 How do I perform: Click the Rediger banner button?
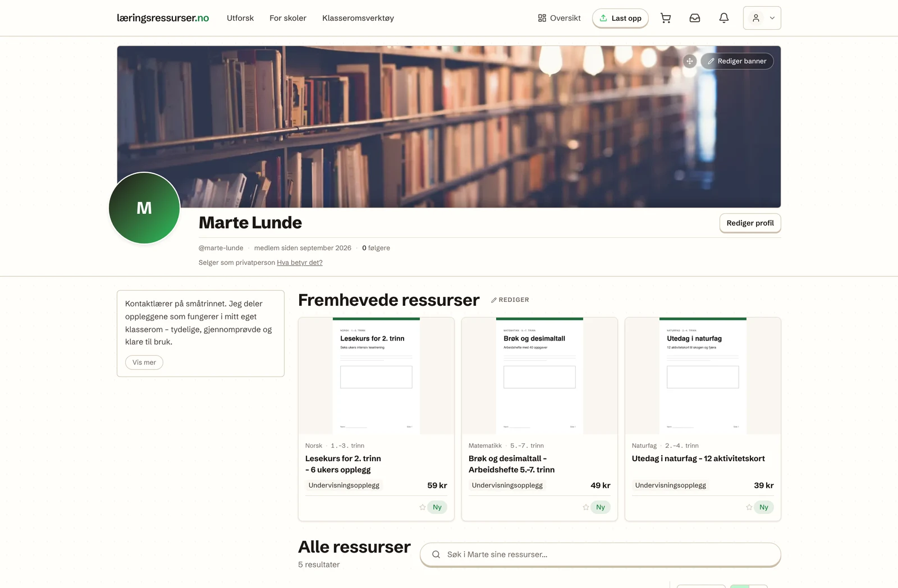[737, 61]
